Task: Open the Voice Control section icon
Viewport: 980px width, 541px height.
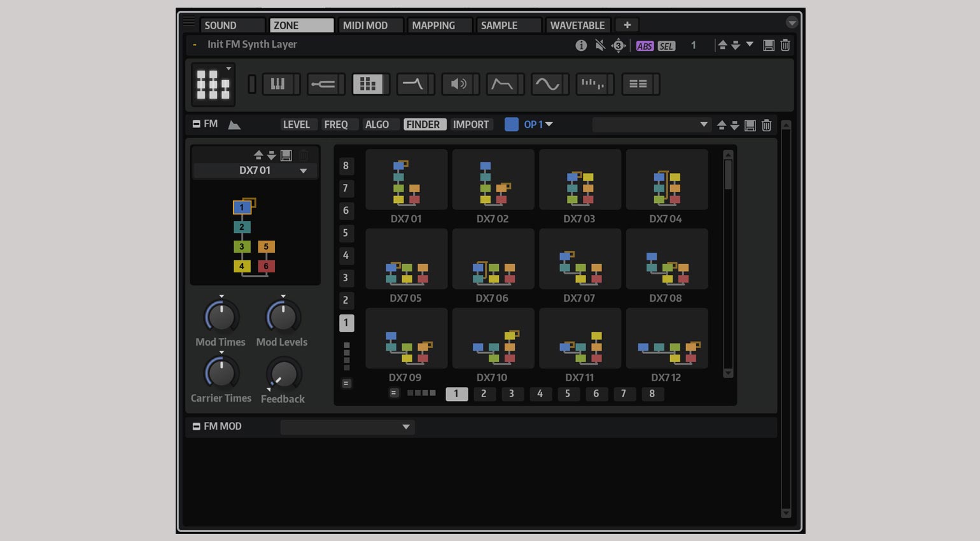Action: pos(277,84)
